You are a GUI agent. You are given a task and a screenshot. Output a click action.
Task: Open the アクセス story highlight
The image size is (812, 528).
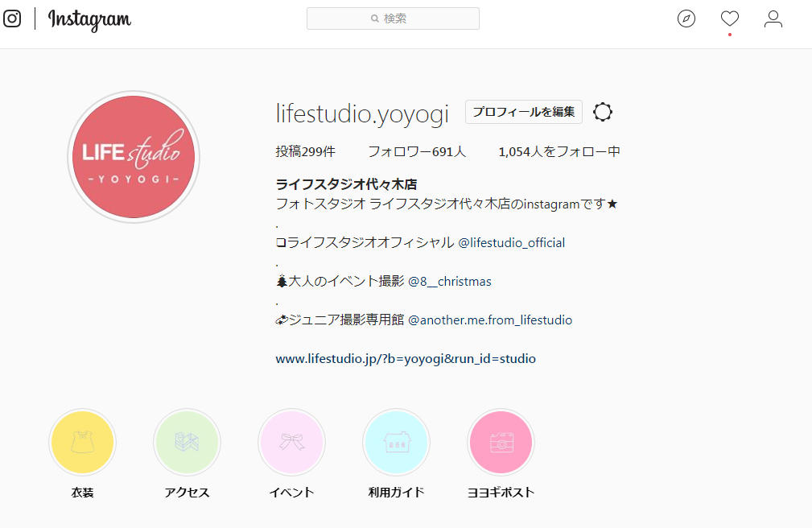(187, 442)
